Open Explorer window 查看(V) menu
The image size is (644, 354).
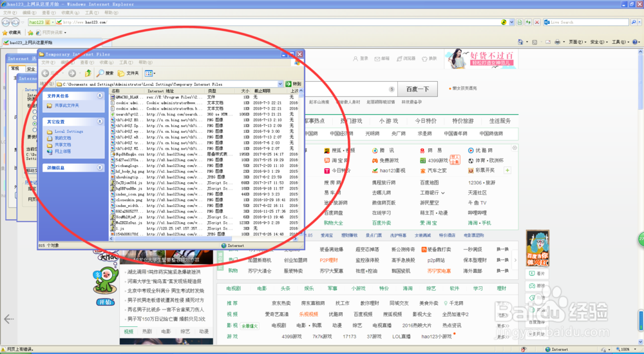click(x=87, y=62)
